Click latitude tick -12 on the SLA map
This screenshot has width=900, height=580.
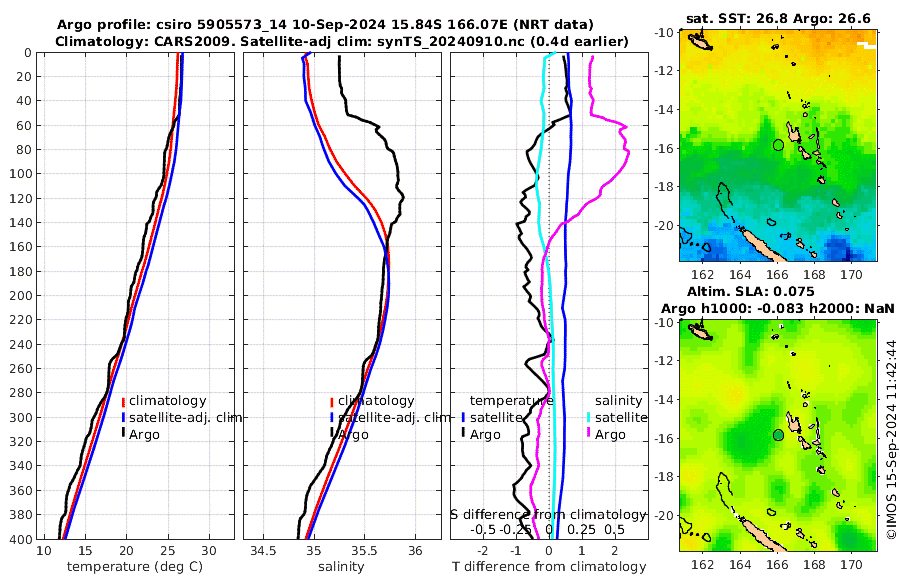665,361
